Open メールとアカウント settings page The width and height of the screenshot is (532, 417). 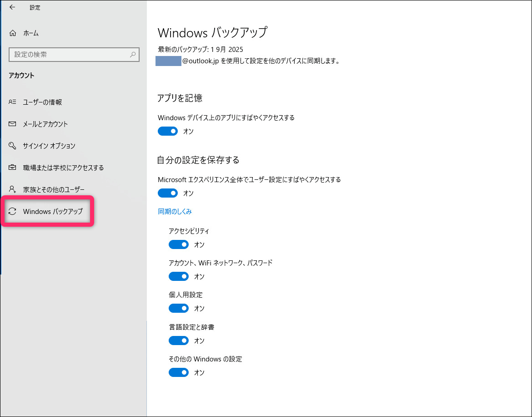tap(45, 124)
